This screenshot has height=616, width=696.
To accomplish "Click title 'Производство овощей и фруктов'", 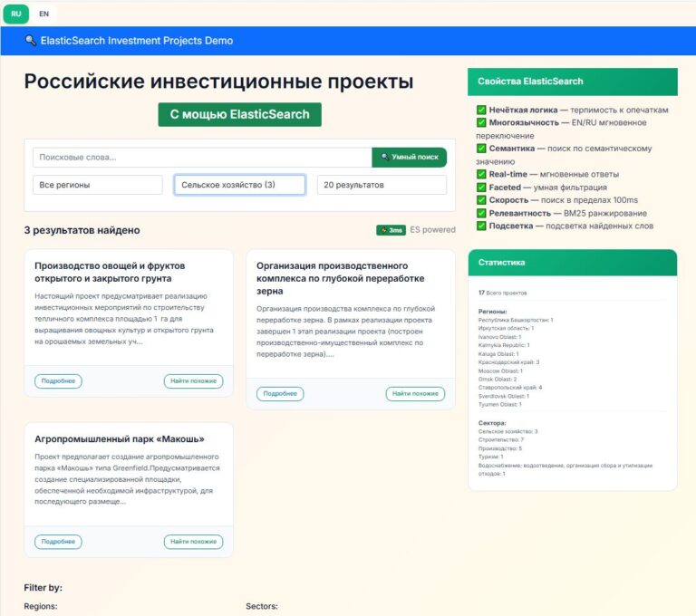I will coord(110,272).
